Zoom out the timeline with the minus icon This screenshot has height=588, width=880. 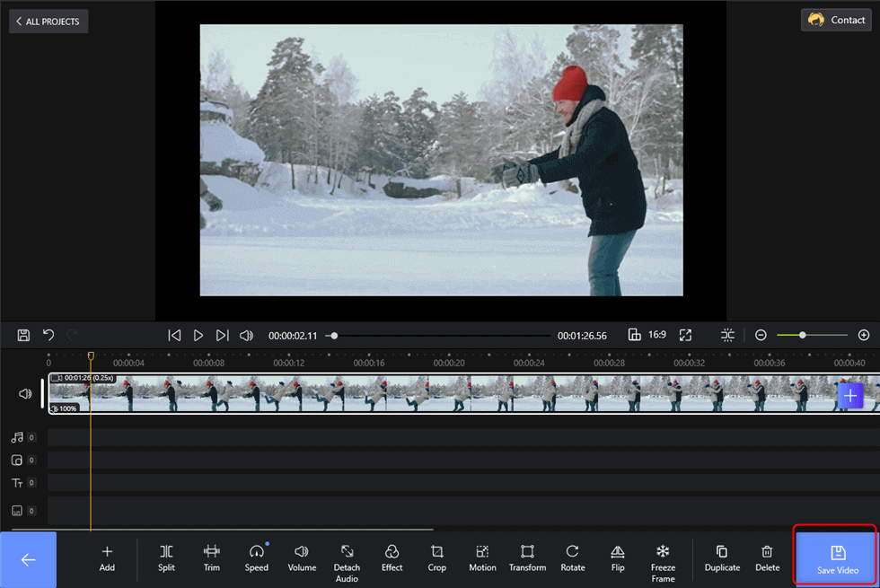tap(761, 336)
